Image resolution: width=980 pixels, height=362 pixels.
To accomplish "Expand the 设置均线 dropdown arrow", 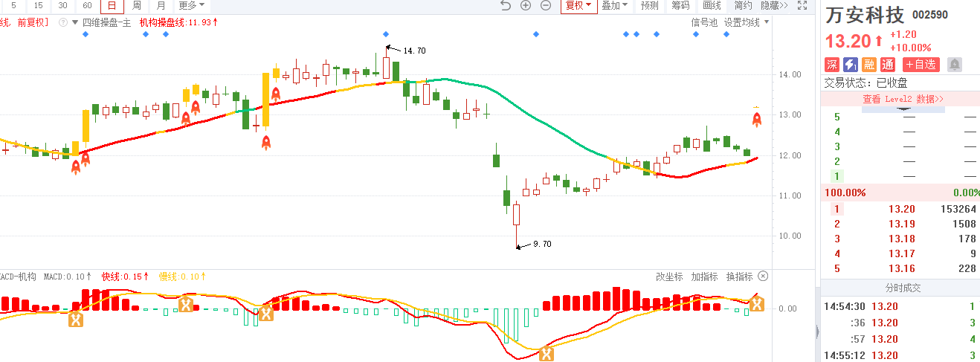I will [x=765, y=23].
